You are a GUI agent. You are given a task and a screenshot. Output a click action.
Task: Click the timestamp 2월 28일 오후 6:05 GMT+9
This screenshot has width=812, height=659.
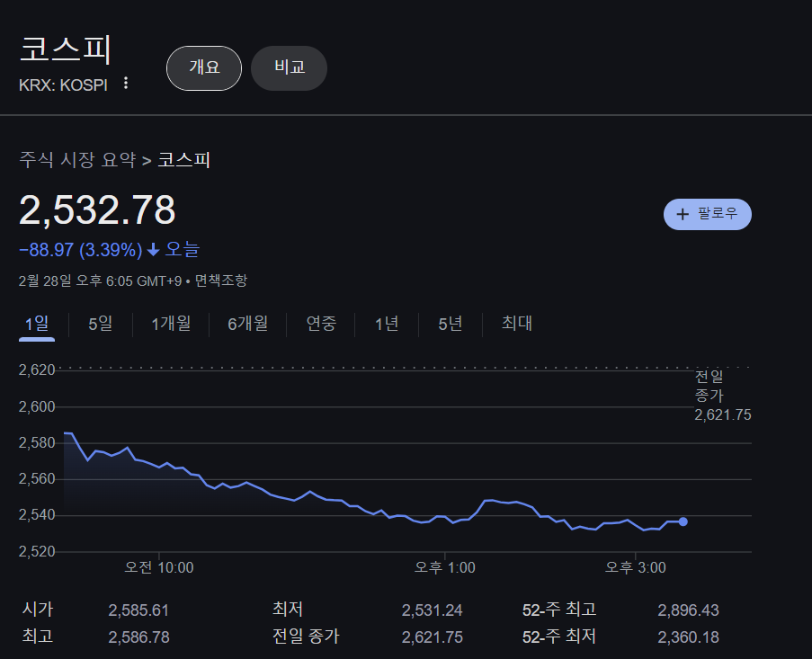100,281
